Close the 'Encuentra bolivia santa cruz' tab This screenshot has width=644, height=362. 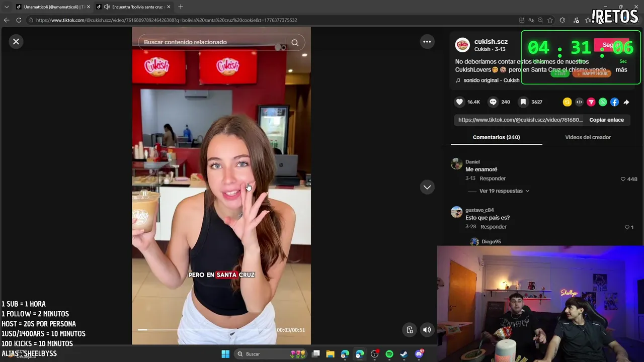click(169, 7)
